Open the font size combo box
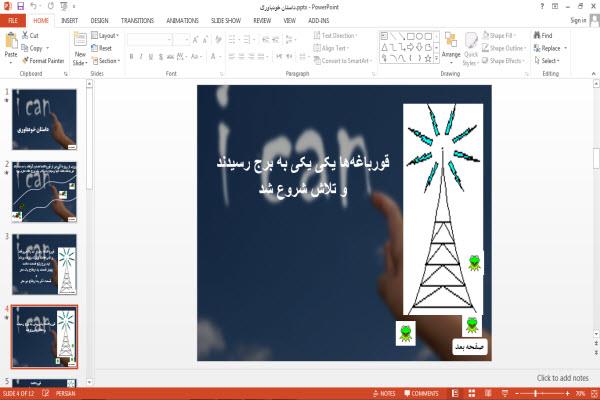Viewport: 600px width, 400px height. (181, 40)
